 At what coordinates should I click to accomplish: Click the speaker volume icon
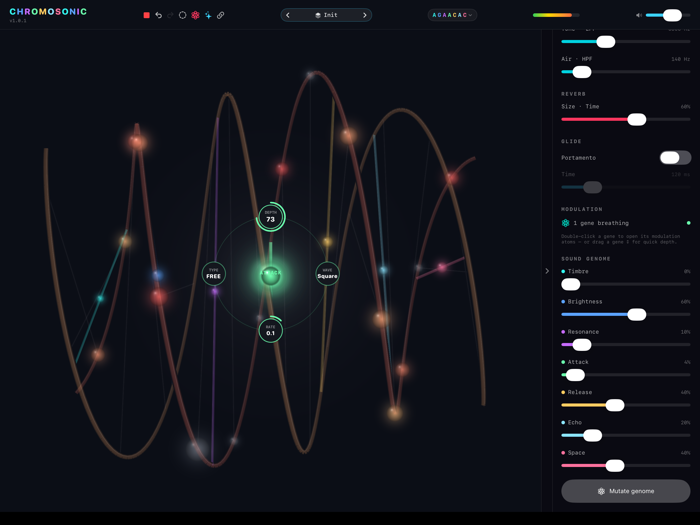point(639,15)
